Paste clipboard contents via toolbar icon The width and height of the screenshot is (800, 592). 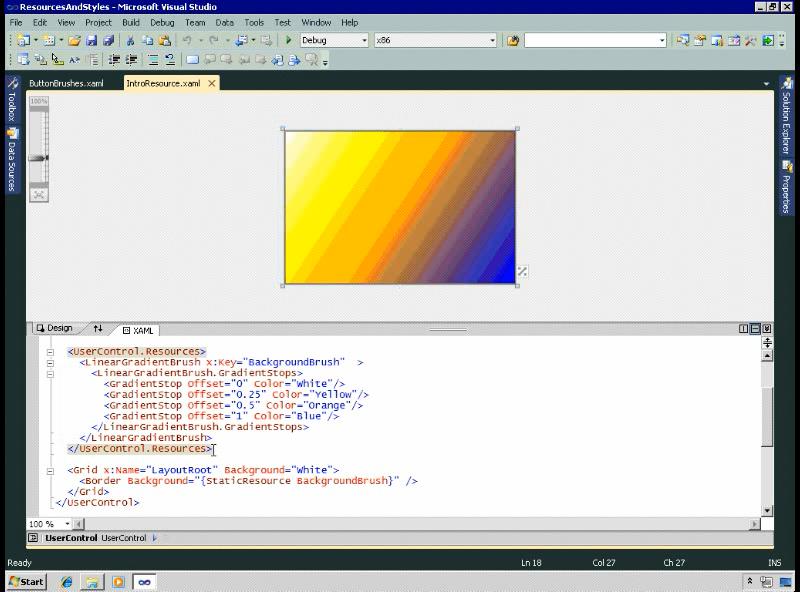click(164, 40)
